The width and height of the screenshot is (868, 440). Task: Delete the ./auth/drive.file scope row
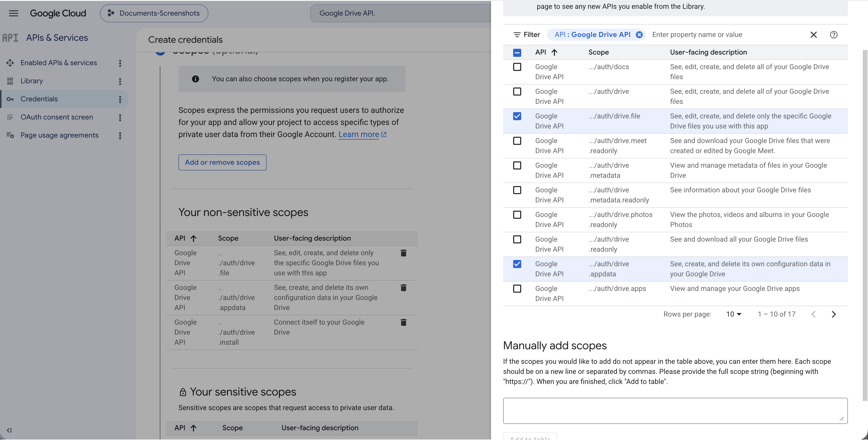pyautogui.click(x=403, y=253)
